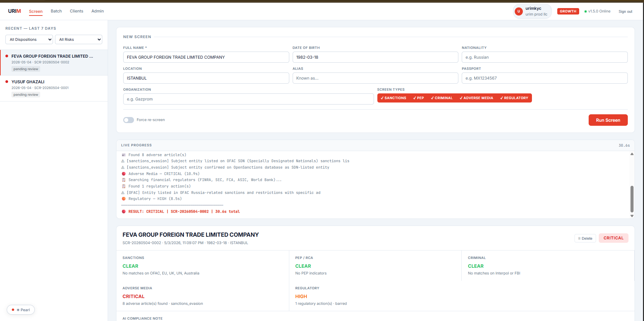Screen dimensions: 644x321
Task: Click SCR-20260504-0001 reference text
Action: point(51,88)
